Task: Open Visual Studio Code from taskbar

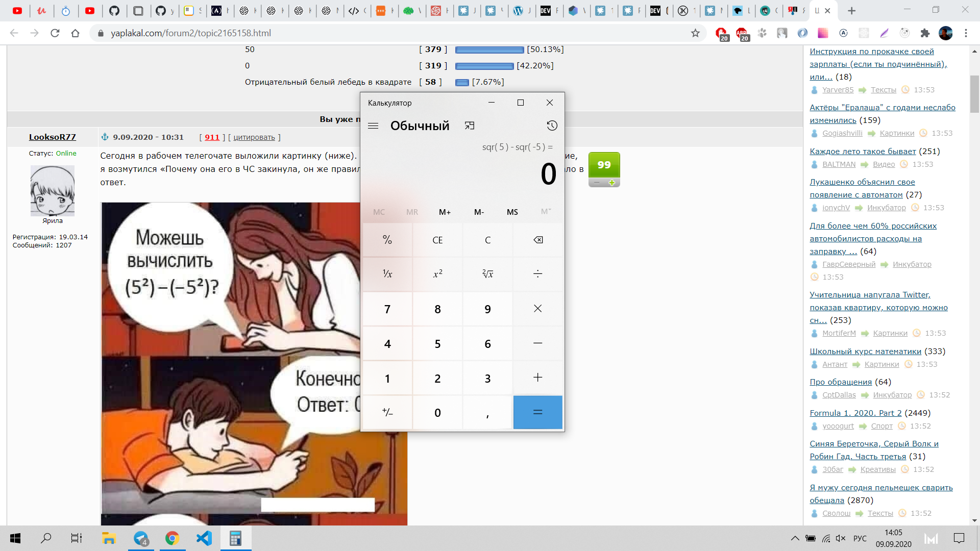Action: coord(204,538)
